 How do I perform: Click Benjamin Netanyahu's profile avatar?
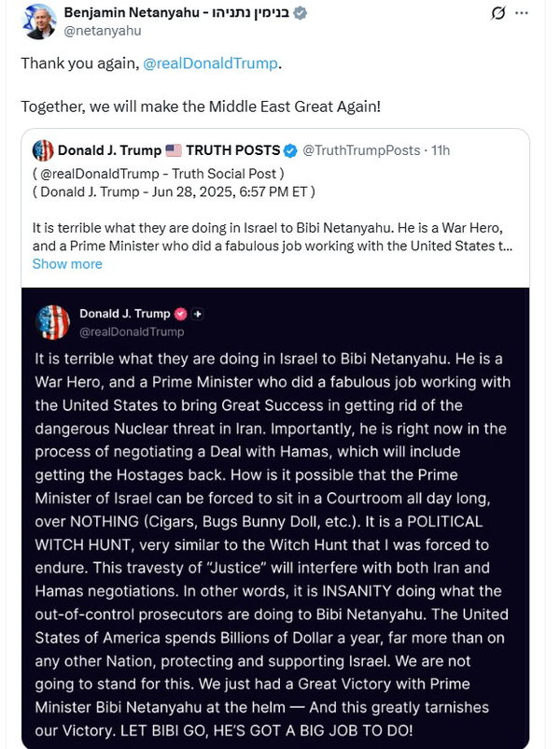[x=38, y=21]
